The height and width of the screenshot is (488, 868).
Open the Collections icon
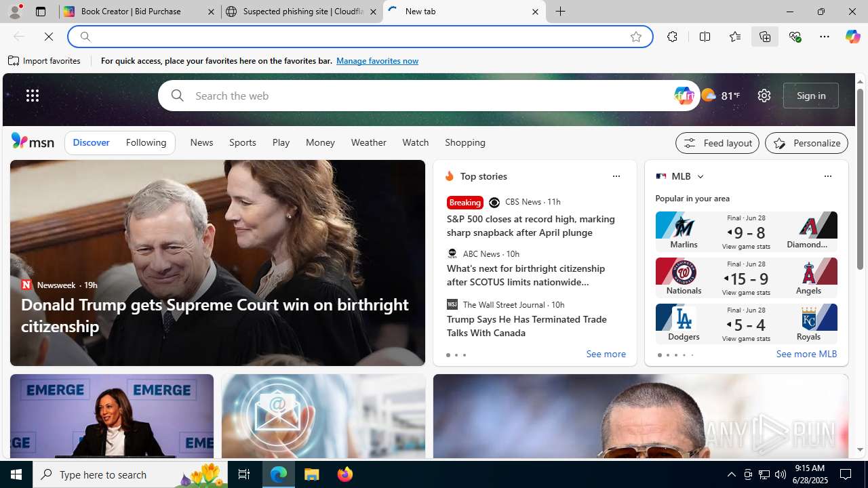765,37
